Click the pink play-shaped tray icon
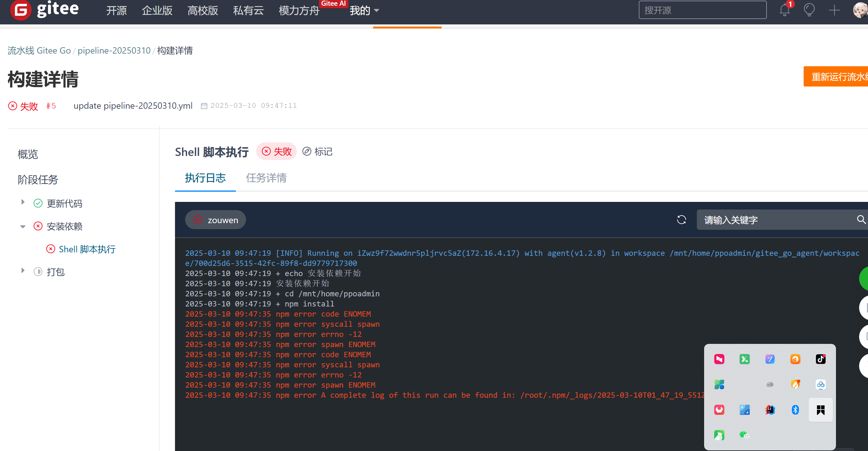 click(719, 359)
